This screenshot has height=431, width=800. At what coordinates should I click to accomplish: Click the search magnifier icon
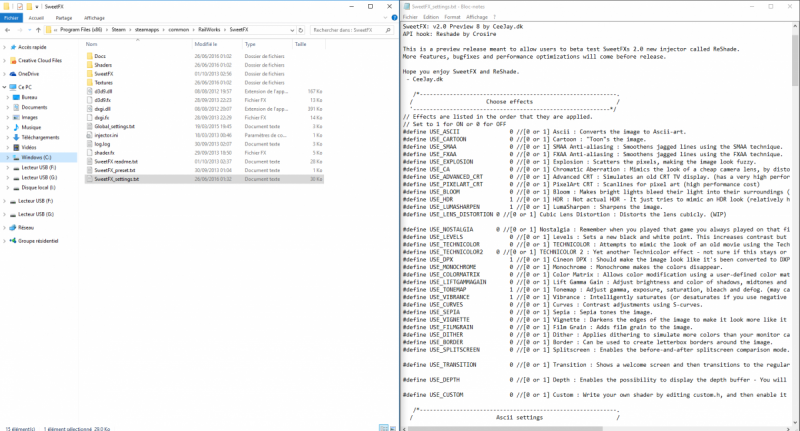pos(388,30)
